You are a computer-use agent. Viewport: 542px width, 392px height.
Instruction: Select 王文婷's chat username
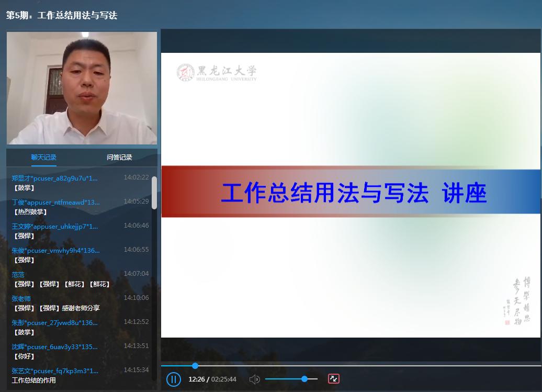pyautogui.click(x=54, y=226)
